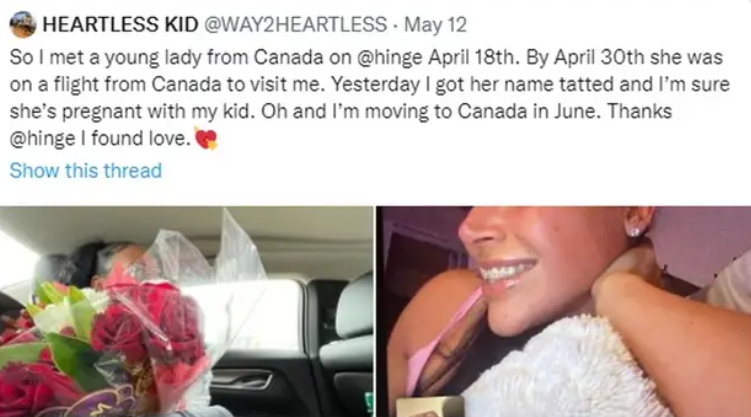The height and width of the screenshot is (417, 751).
Task: Click the HEARTLESS KID display name
Action: [x=120, y=24]
